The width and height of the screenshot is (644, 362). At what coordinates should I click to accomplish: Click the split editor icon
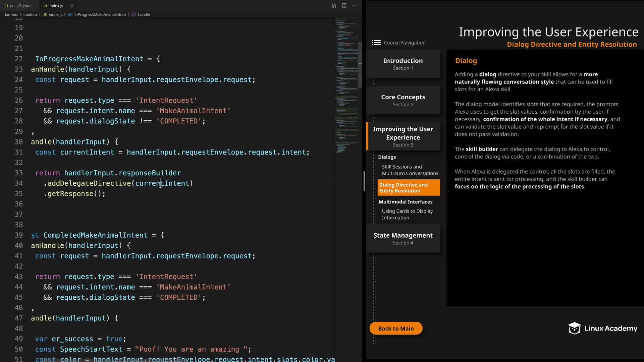click(344, 6)
